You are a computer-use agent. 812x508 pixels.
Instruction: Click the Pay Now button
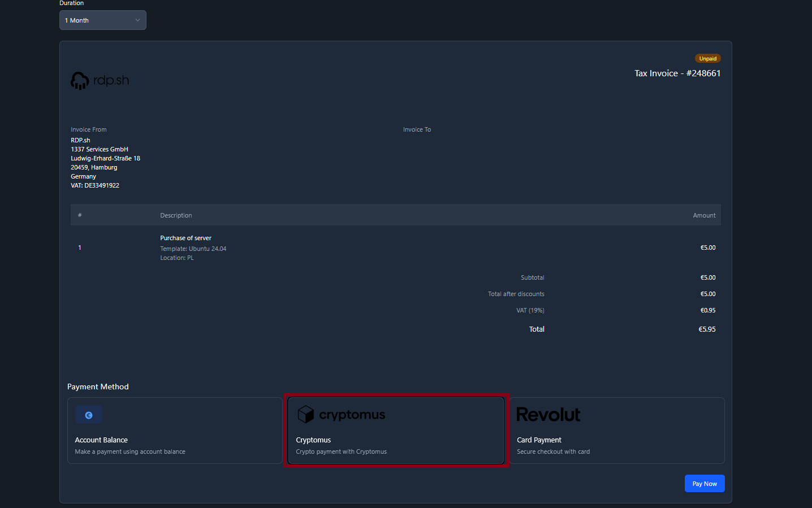(705, 484)
